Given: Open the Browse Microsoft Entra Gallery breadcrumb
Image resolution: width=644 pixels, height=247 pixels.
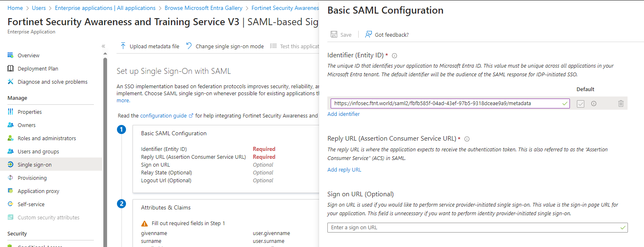Looking at the screenshot, I should tap(203, 8).
